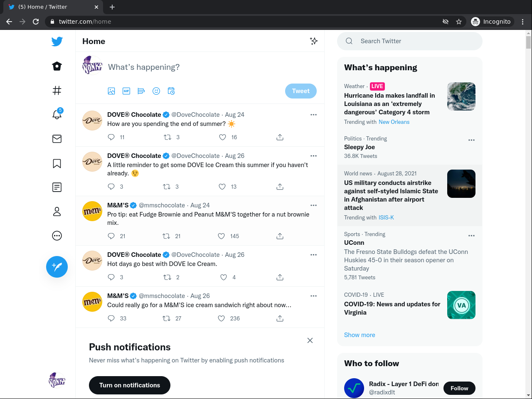The image size is (532, 399).
Task: Open more options for Sleepy Joe trend
Action: [471, 140]
